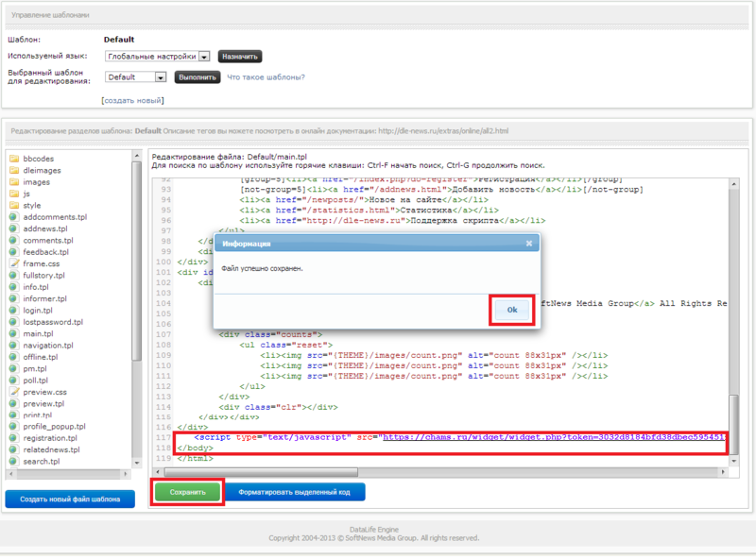
Task: Select fullstory.tpl in the file tree
Action: (47, 275)
